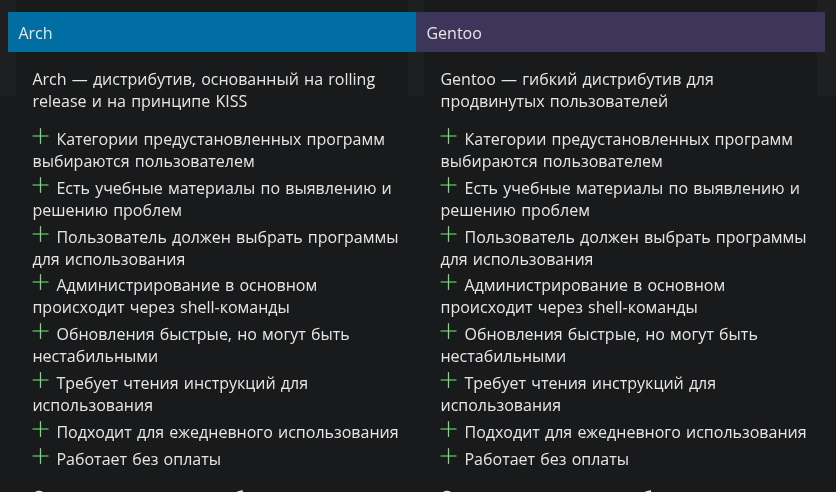Click plus icon beside Arch 'Есть учебные материалы'
This screenshot has height=492, width=836.
tap(40, 186)
